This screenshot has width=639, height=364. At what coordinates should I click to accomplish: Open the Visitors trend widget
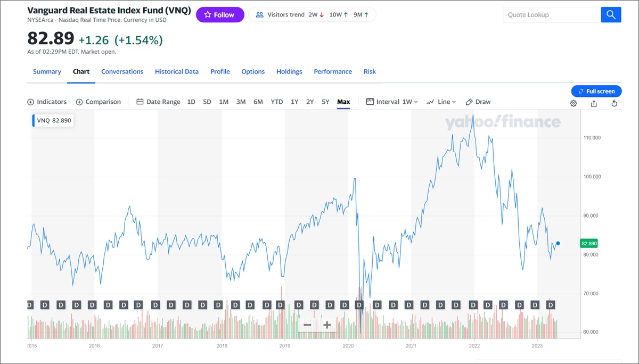(x=312, y=15)
